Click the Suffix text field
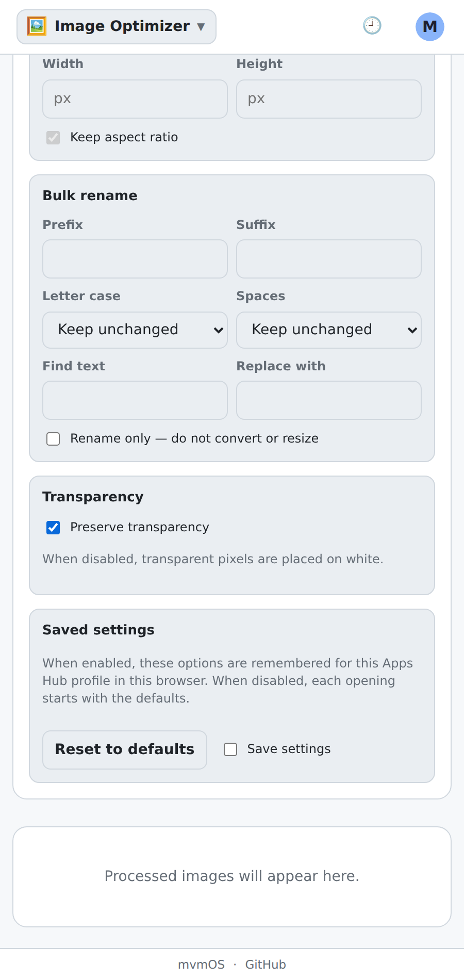This screenshot has height=980, width=464. tap(329, 259)
